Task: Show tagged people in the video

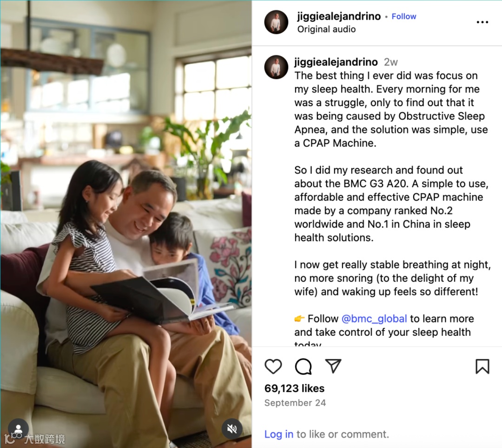Action: coord(18,428)
